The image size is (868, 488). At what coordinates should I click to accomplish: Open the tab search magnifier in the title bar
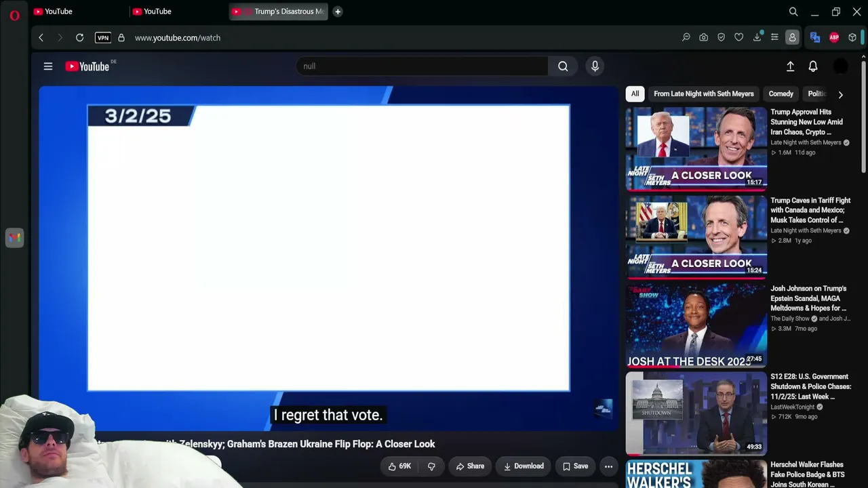point(793,12)
